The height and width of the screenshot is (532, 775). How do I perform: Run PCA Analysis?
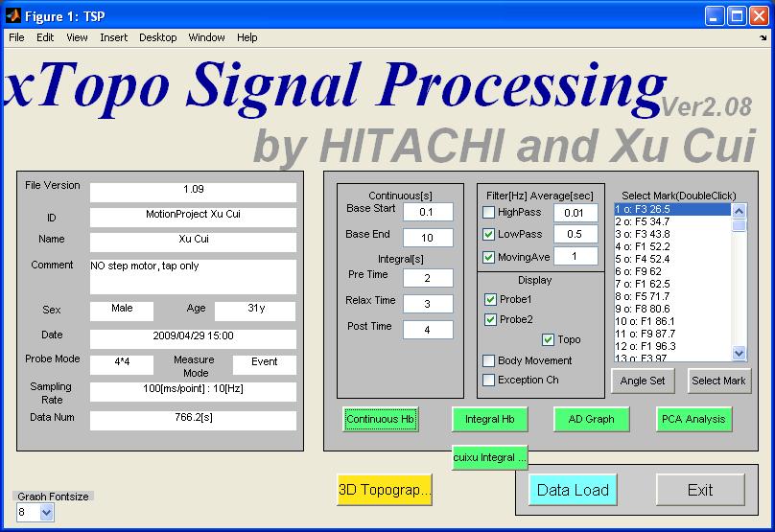693,420
